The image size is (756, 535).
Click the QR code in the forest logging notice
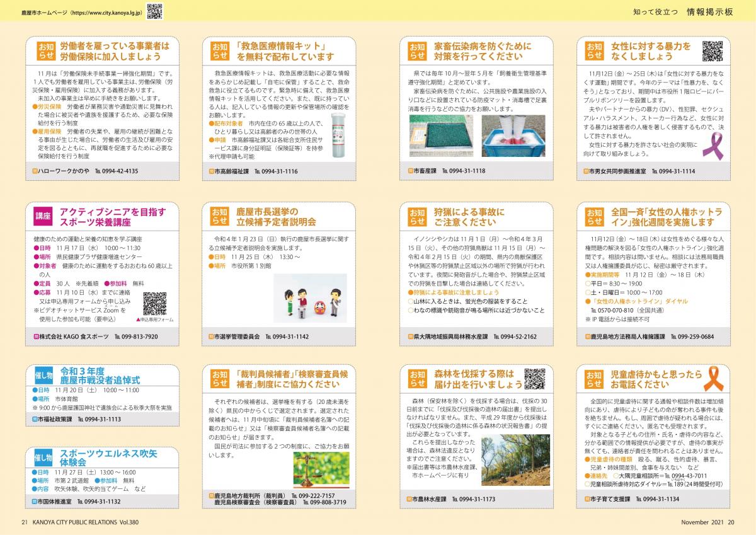[x=534, y=378]
